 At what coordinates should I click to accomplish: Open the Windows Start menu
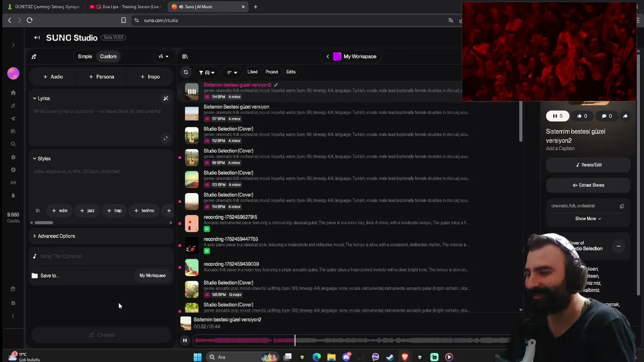coord(197,357)
